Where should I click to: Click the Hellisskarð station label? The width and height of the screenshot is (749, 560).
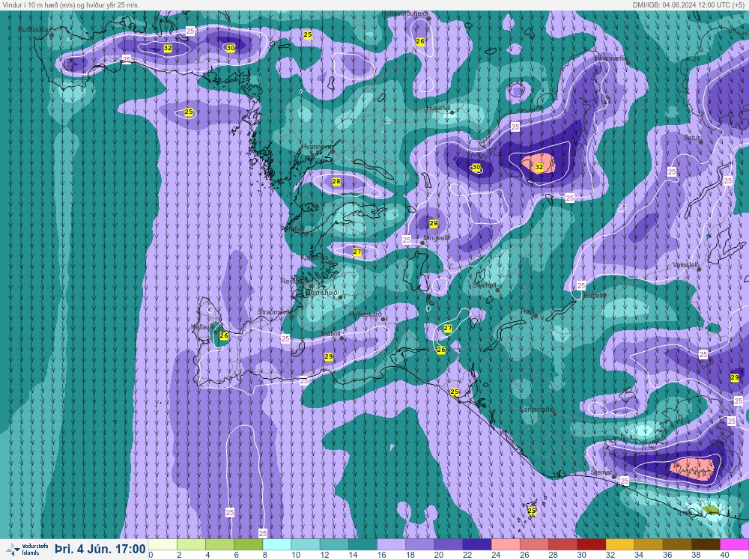[x=365, y=314]
